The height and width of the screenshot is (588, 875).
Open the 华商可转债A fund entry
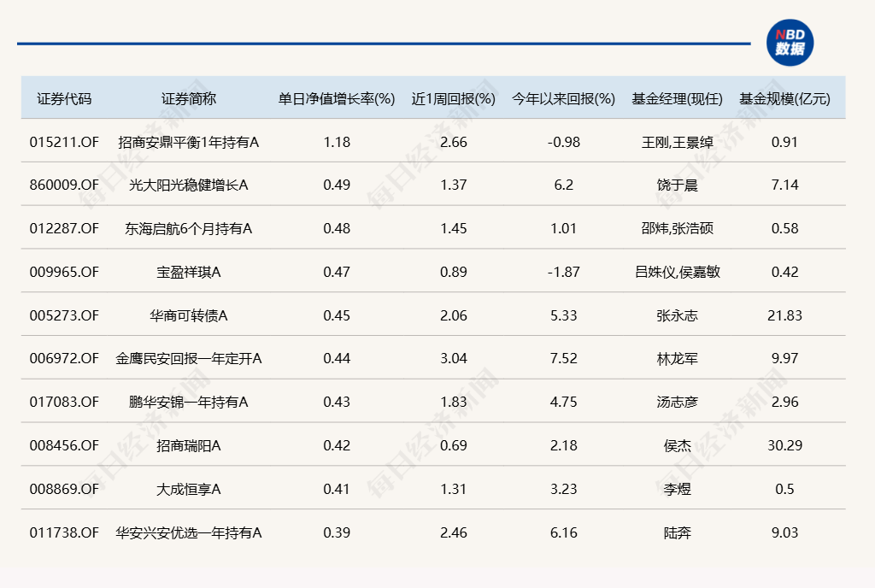189,315
